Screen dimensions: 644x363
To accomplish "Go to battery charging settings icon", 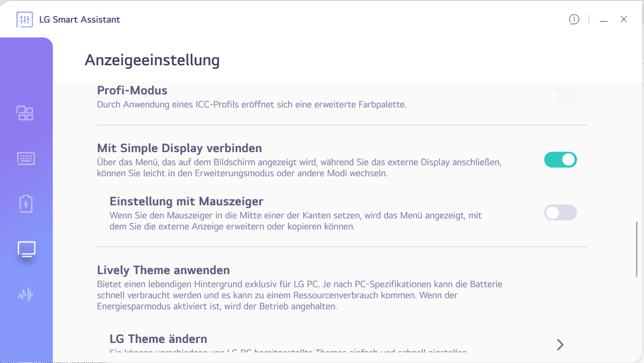I will click(26, 204).
